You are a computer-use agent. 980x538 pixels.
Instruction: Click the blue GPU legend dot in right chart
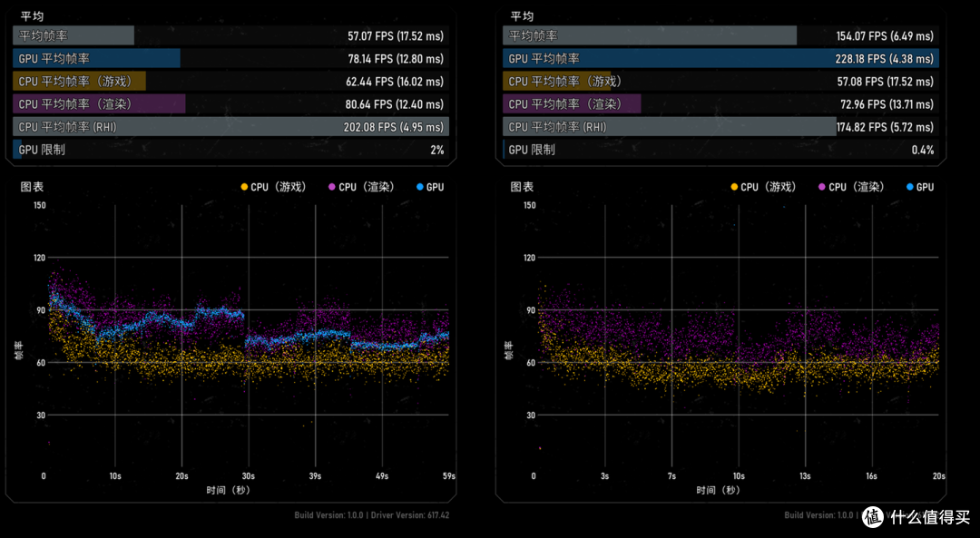pyautogui.click(x=910, y=187)
